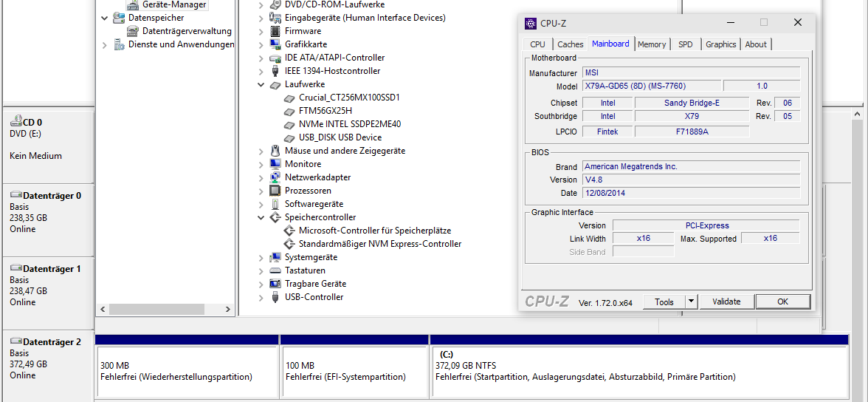Click the FTM56GX25H drive icon
The width and height of the screenshot is (868, 402).
click(x=289, y=112)
